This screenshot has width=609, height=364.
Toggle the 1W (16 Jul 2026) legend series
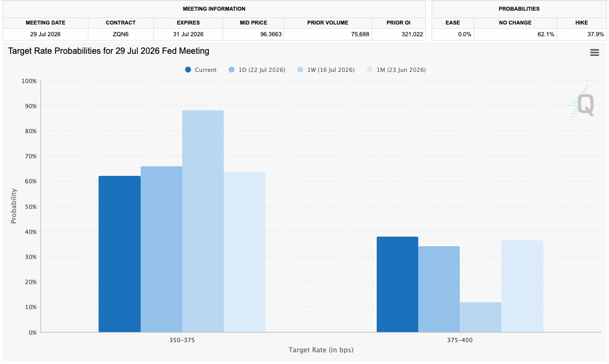point(326,70)
